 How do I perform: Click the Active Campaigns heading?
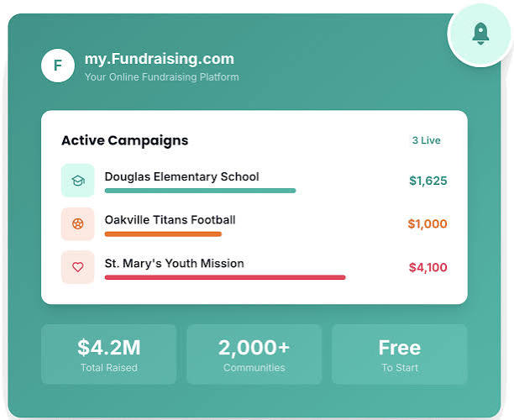pyautogui.click(x=125, y=140)
